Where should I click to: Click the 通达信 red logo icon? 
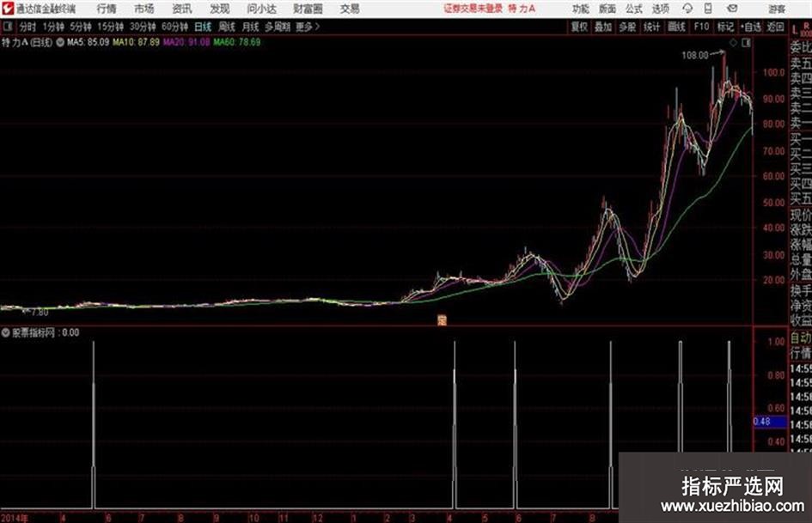coord(8,9)
